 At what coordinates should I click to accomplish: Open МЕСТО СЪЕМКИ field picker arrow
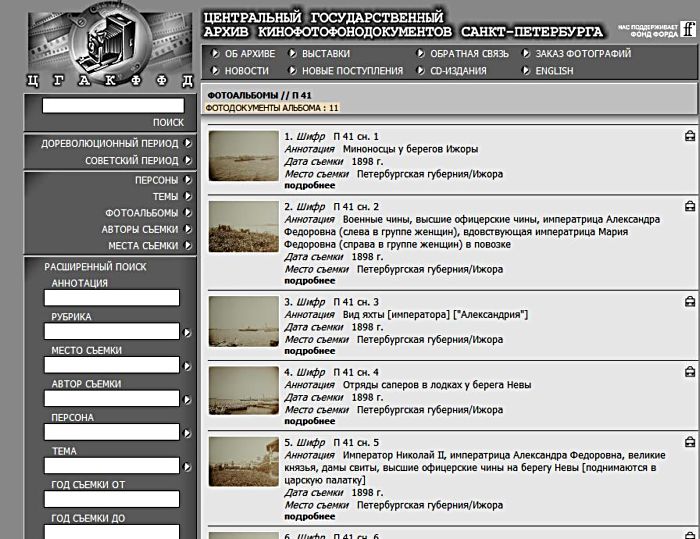coord(187,366)
